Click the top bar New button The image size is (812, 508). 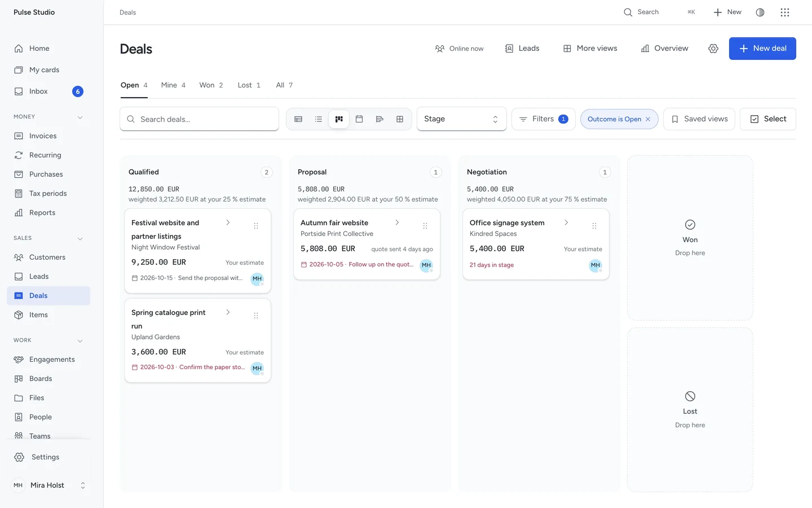[x=727, y=12]
